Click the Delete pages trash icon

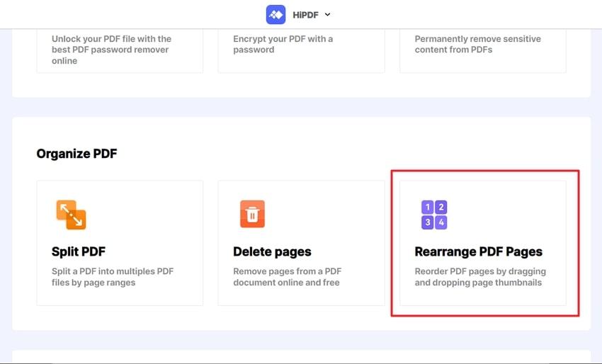coord(252,215)
